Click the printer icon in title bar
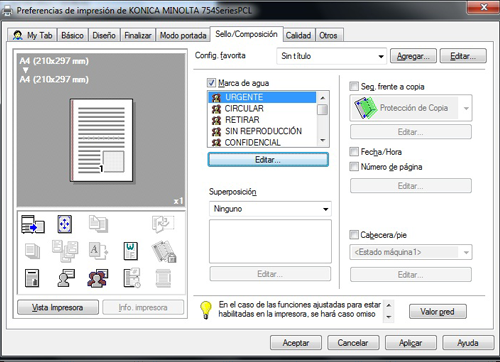 7,11
